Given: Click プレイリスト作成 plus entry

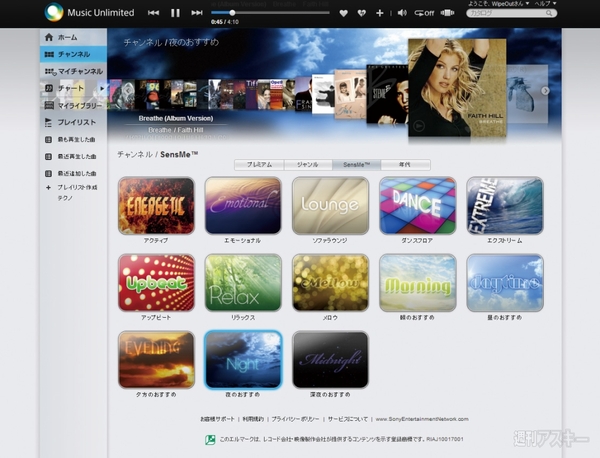Looking at the screenshot, I should (x=73, y=187).
